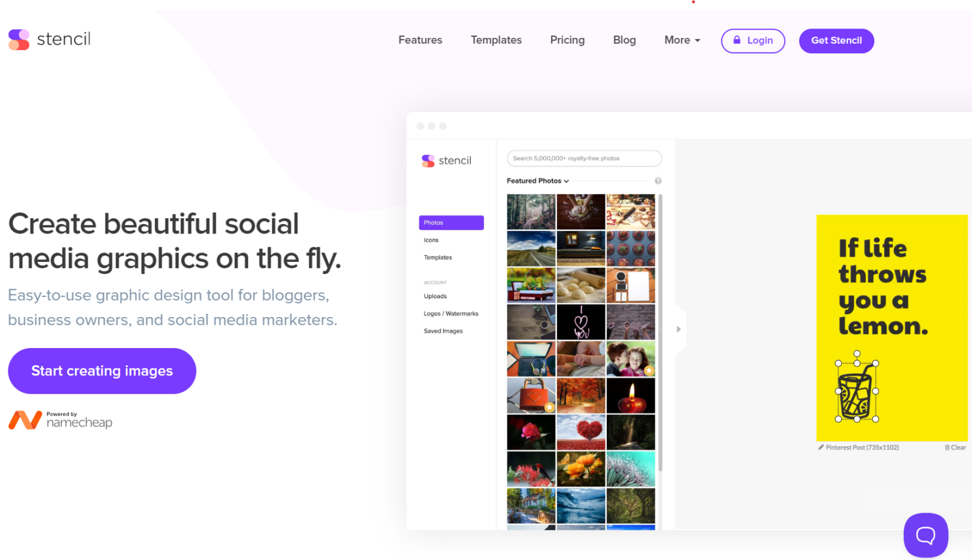Switch to the Icons sidebar tab
Image resolution: width=972 pixels, height=560 pixels.
(431, 240)
